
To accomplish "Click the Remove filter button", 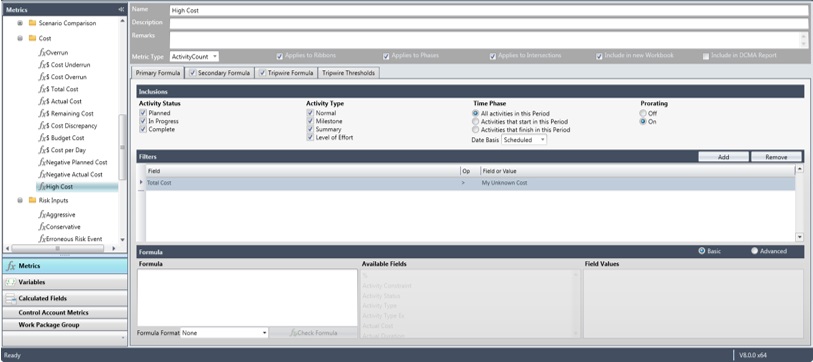I will click(x=776, y=157).
